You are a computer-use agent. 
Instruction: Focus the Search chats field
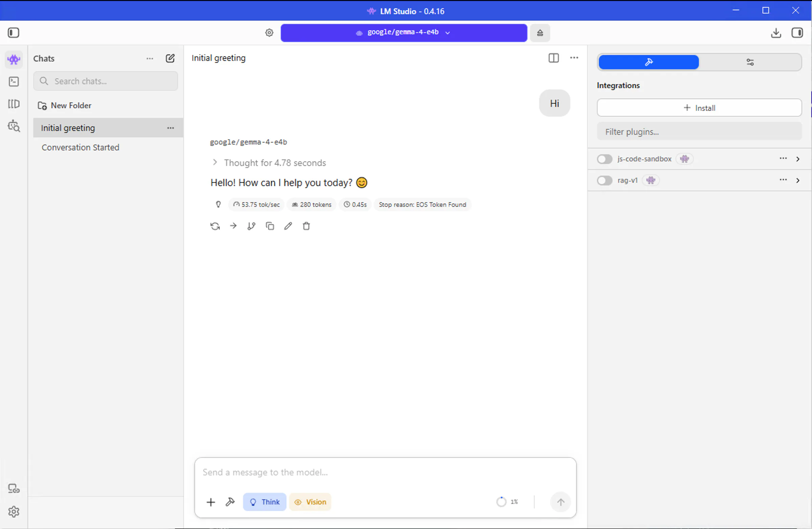[x=106, y=81]
